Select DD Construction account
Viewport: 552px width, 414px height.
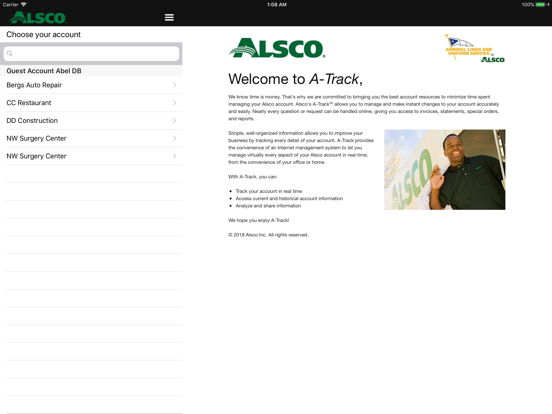coord(91,120)
